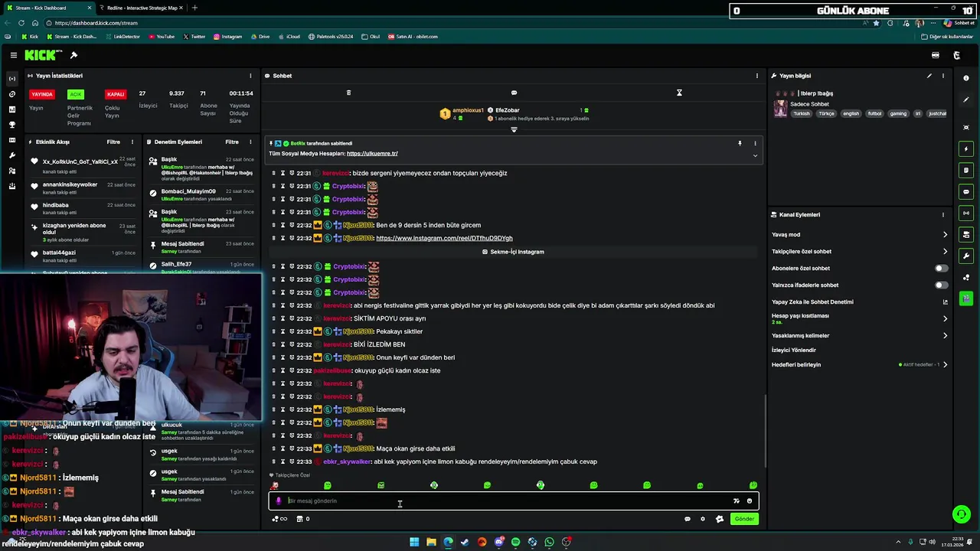Viewport: 980px width, 551px height.
Task: Toggle Abonelere özel sohbet switch
Action: 941,269
